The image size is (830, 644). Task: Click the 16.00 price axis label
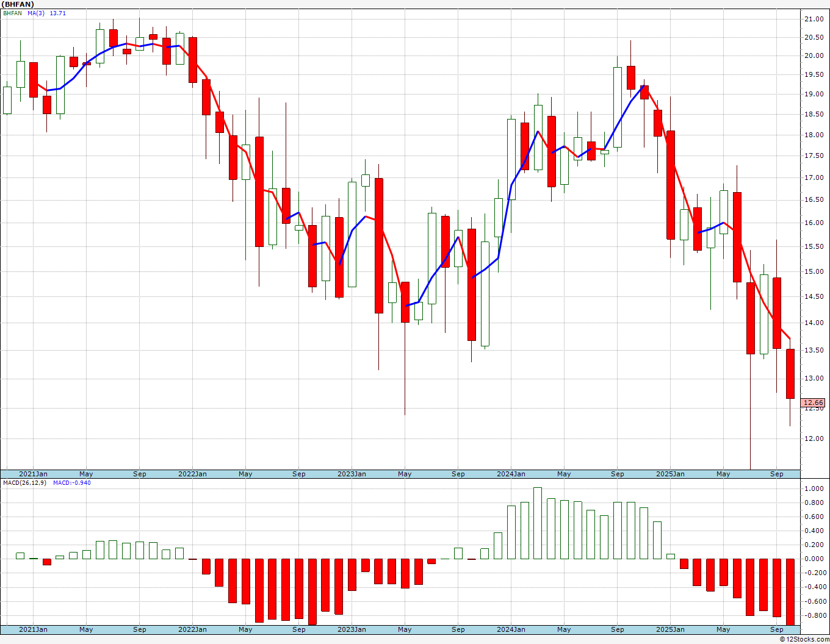pyautogui.click(x=814, y=223)
